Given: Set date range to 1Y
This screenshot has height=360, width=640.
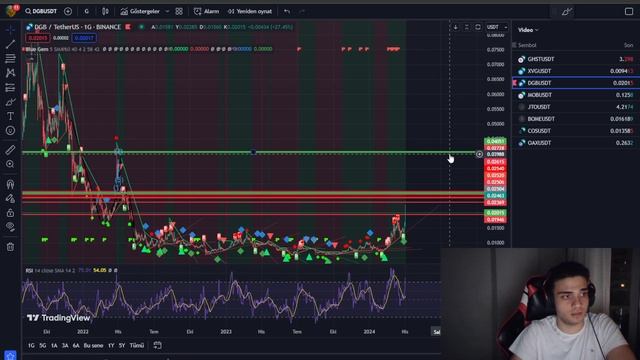Looking at the screenshot, I should [x=111, y=346].
